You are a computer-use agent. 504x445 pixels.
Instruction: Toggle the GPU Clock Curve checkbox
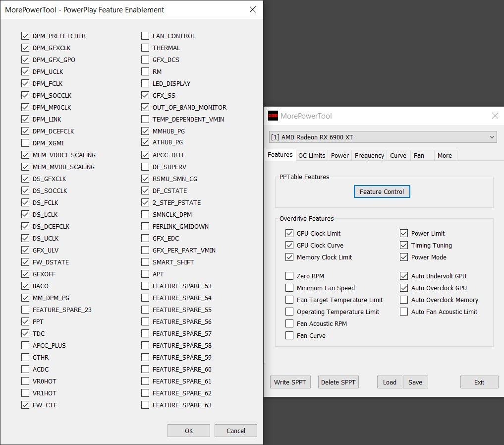(289, 245)
